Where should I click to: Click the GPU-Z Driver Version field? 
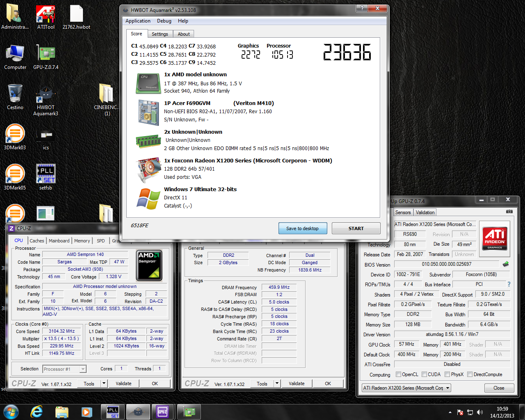coord(452,334)
